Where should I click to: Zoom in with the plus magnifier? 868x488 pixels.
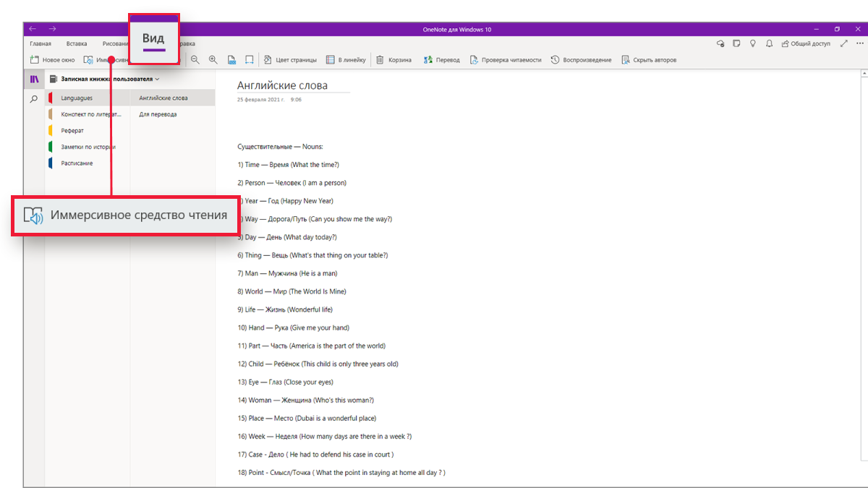213,60
